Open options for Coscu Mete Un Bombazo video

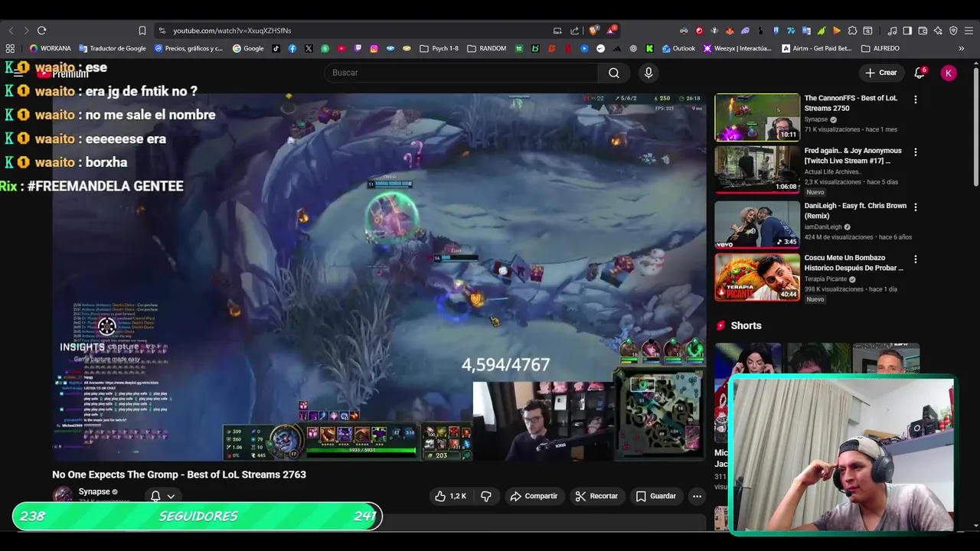pos(915,259)
